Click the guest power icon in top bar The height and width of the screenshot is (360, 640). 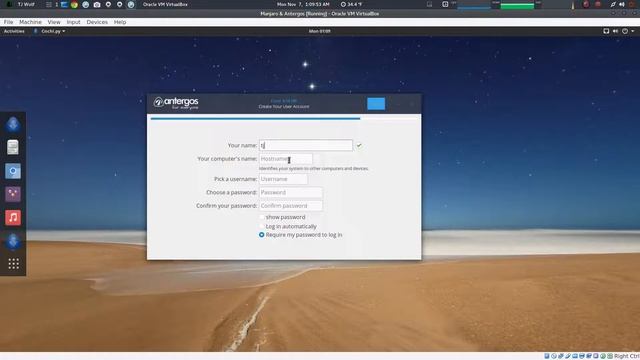tap(625, 31)
